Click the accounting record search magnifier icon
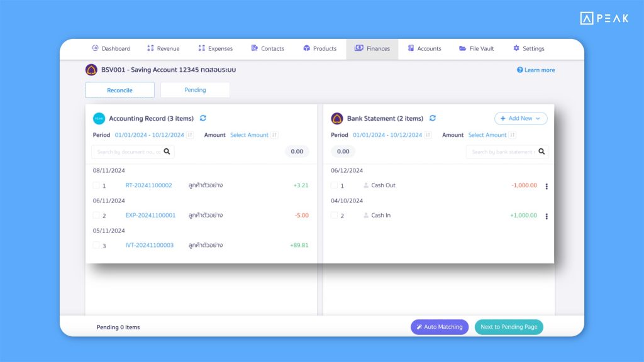This screenshot has width=644, height=362. coord(167,151)
